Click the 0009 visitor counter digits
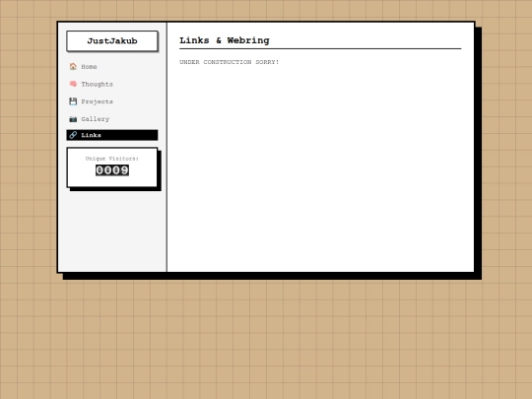Screen dimensions: 532x399 [x=112, y=170]
